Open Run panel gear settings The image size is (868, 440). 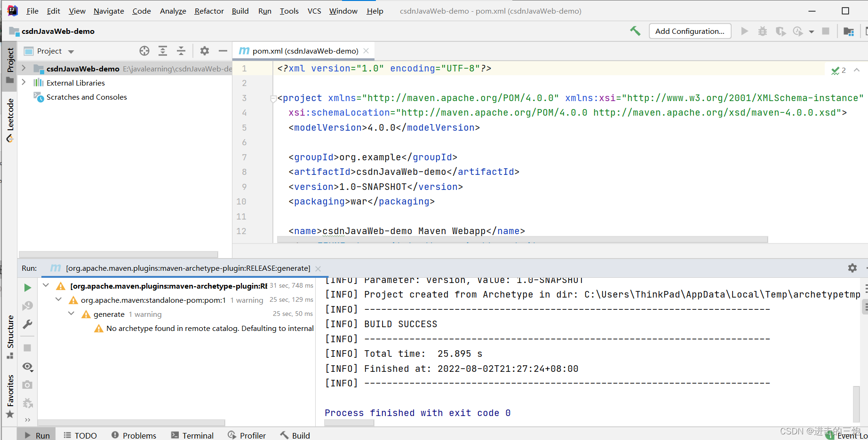(x=852, y=268)
